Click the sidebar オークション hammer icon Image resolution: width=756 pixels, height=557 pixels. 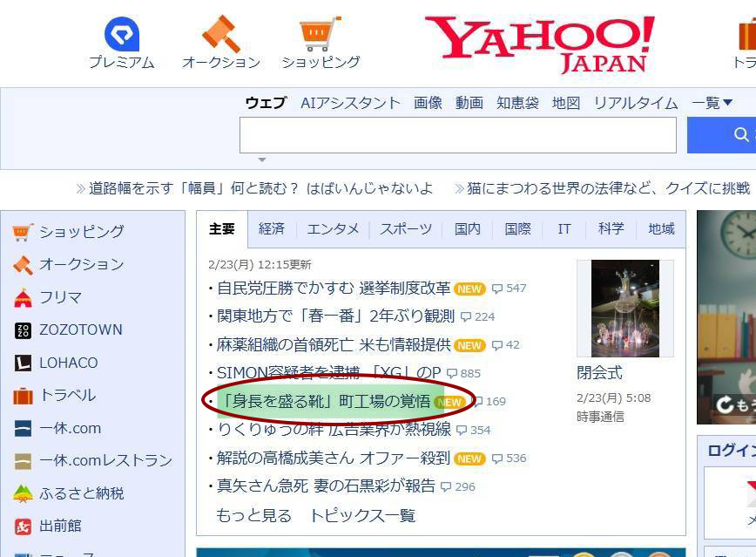(x=23, y=265)
